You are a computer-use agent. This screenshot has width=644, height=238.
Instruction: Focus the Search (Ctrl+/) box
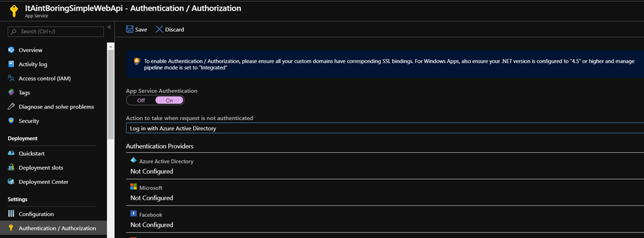coord(56,31)
